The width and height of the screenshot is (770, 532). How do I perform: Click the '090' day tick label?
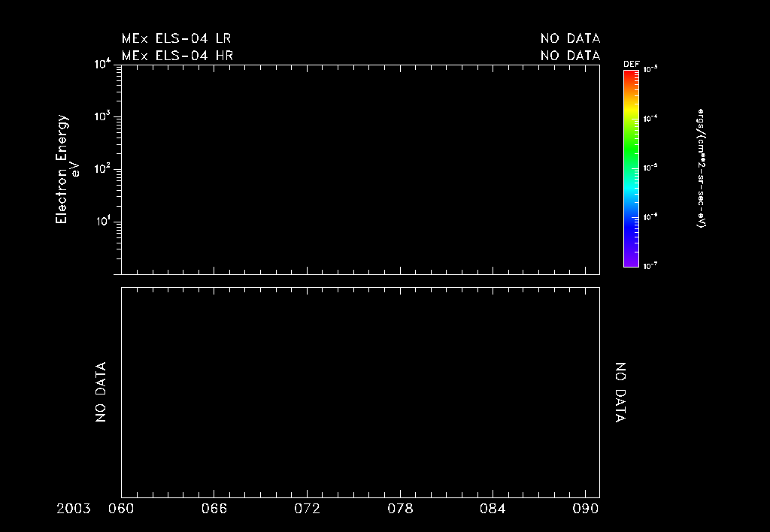click(585, 509)
